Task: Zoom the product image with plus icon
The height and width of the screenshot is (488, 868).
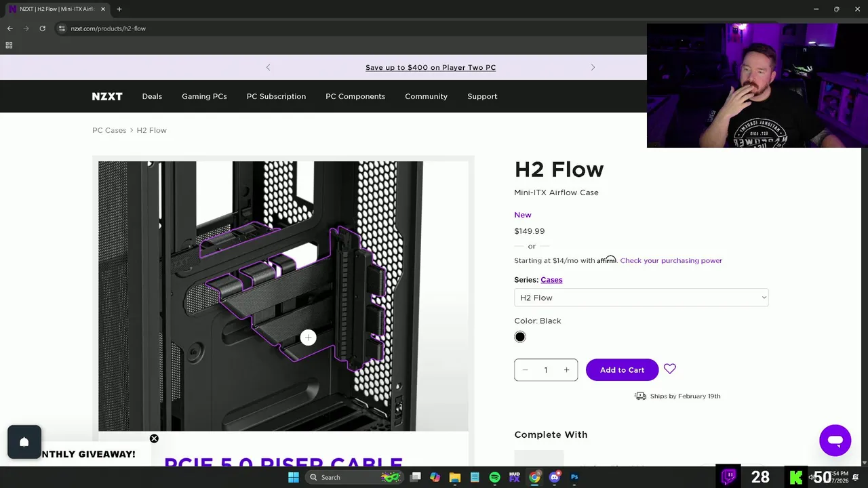Action: pos(308,338)
